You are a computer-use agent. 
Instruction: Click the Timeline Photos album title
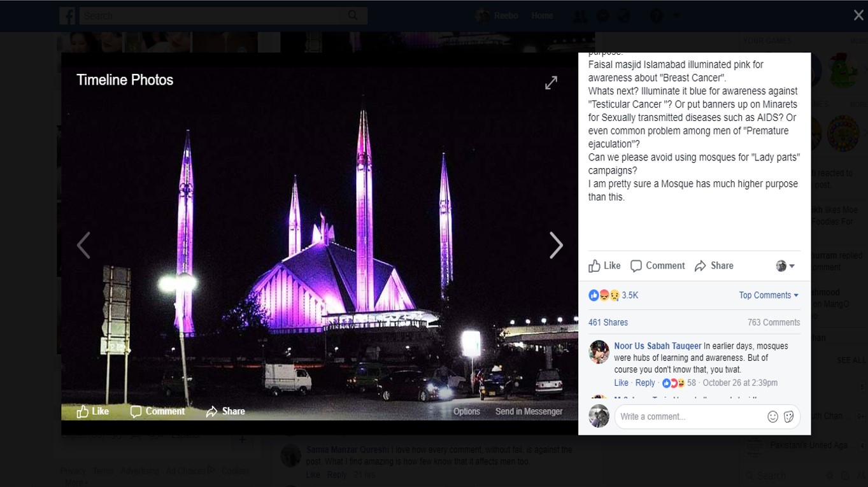(x=125, y=80)
